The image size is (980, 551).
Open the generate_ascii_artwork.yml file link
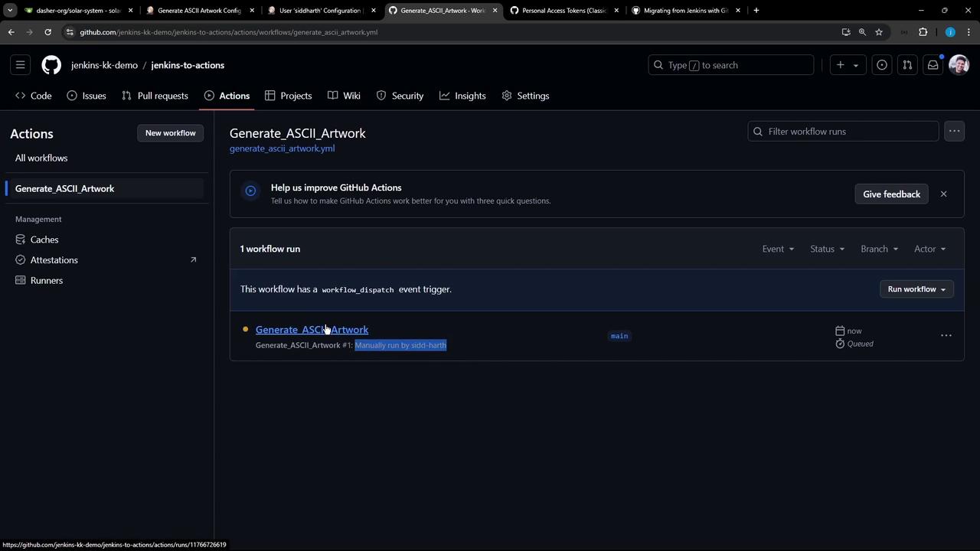282,148
